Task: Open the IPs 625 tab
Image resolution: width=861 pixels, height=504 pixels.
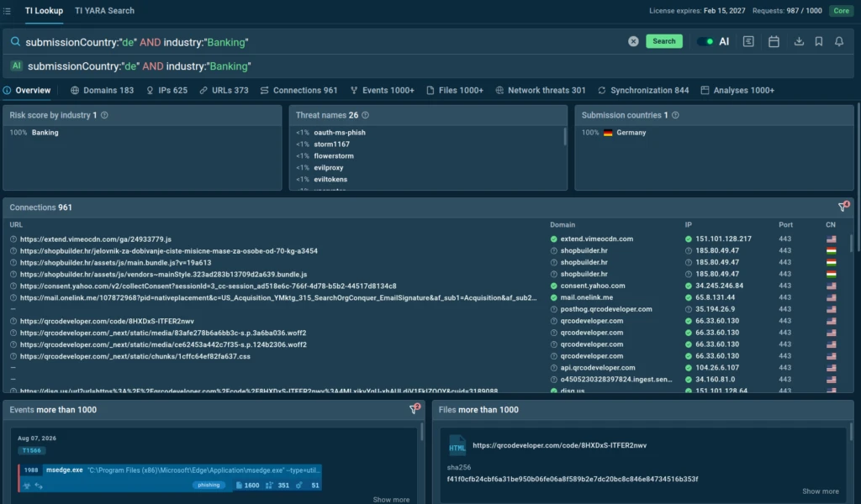Action: (x=167, y=91)
